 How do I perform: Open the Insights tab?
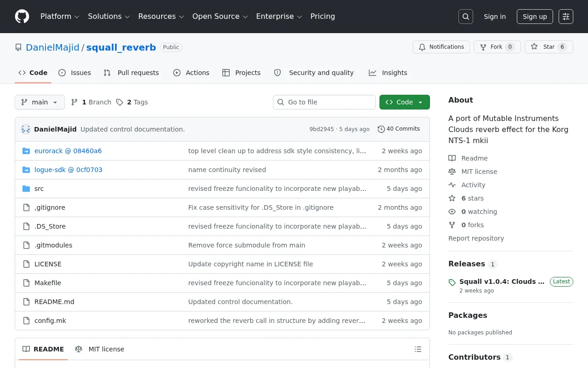click(388, 73)
